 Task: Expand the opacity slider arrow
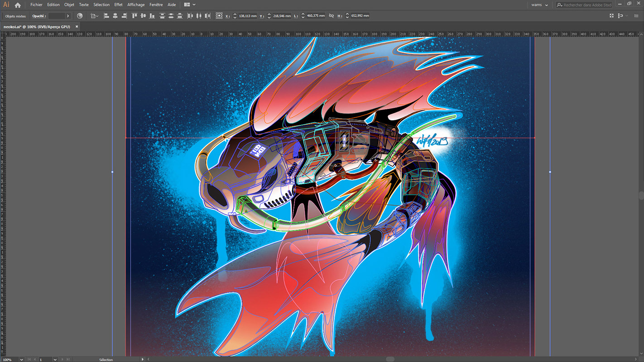click(x=68, y=16)
